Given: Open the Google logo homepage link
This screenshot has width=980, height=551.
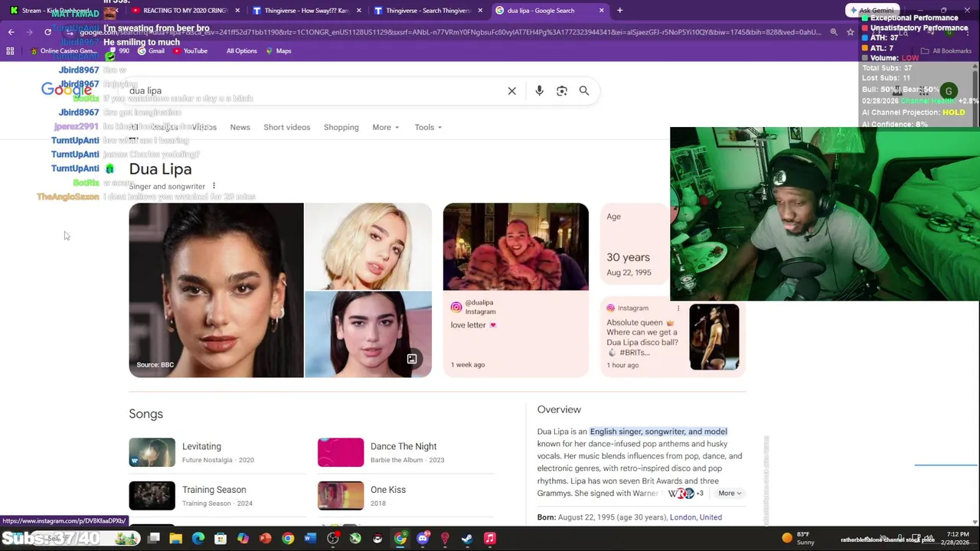Looking at the screenshot, I should pyautogui.click(x=67, y=90).
